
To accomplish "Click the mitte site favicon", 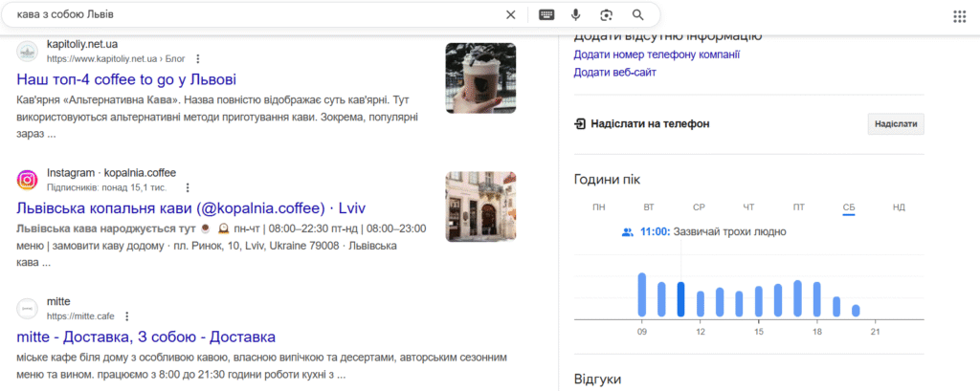I will (27, 309).
